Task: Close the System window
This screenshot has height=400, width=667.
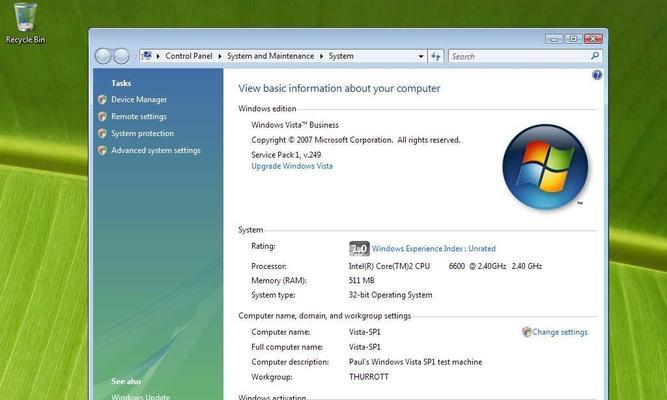Action: pos(593,39)
